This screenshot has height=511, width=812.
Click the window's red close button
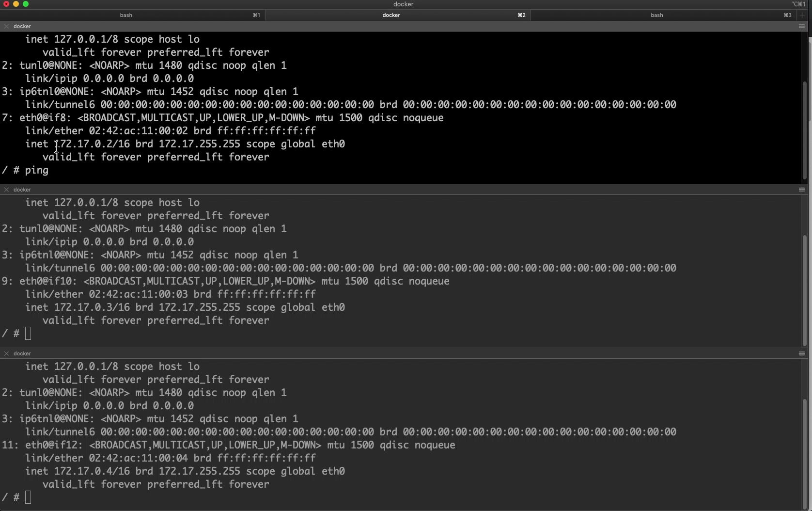(x=6, y=4)
